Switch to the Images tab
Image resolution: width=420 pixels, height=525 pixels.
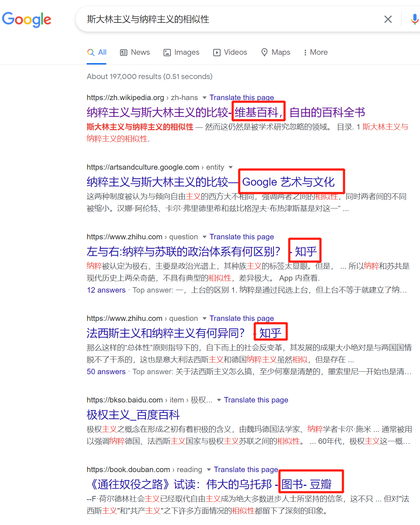coord(181,52)
